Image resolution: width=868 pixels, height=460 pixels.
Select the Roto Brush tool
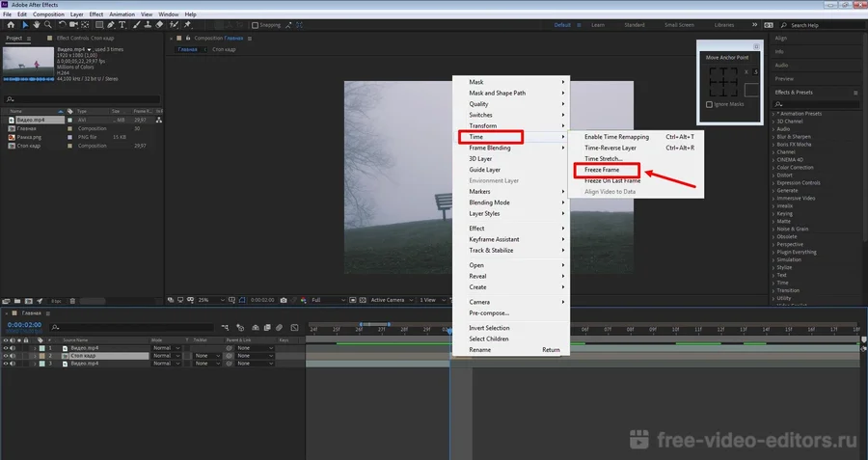(x=175, y=25)
